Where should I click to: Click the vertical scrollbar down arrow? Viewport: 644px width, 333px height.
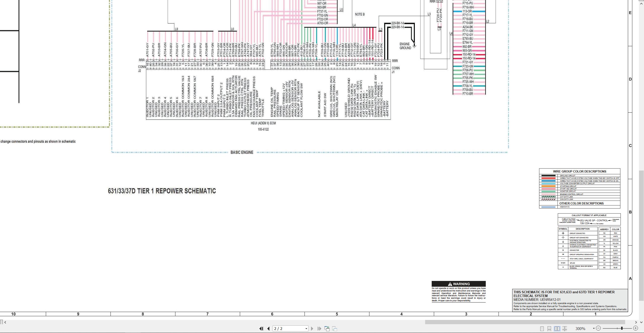[x=641, y=322]
